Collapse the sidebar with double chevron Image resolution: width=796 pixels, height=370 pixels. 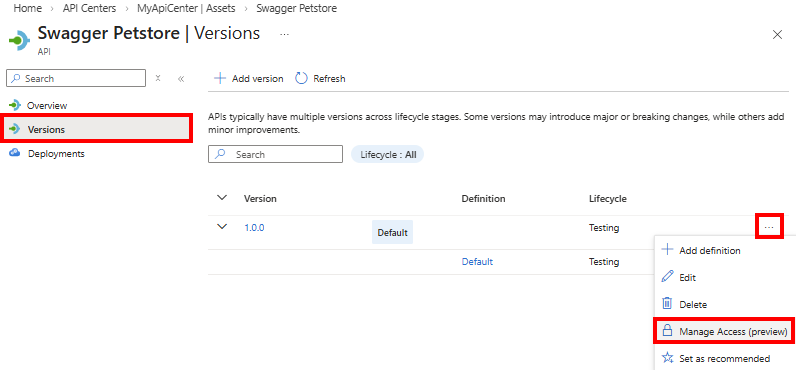[x=181, y=79]
